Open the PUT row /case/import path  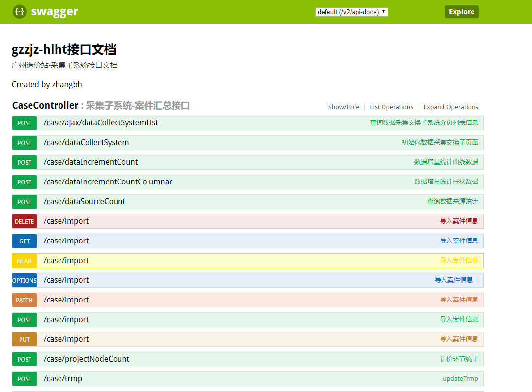pos(66,339)
